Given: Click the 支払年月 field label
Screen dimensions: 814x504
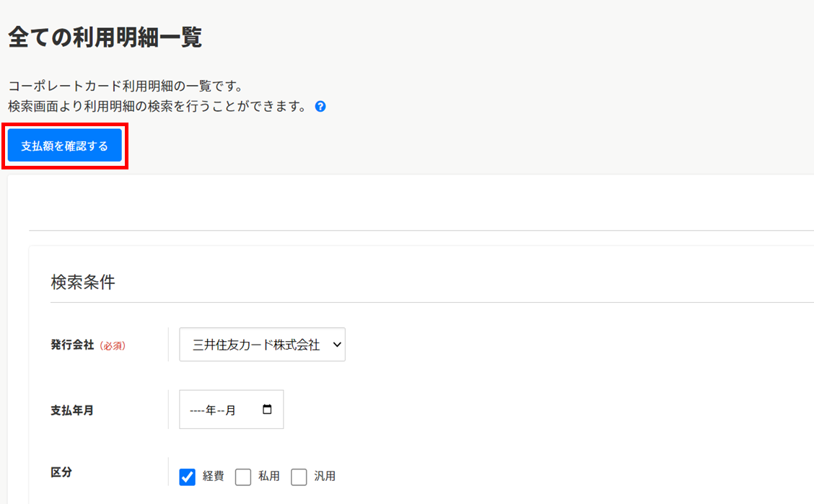Looking at the screenshot, I should 72,410.
